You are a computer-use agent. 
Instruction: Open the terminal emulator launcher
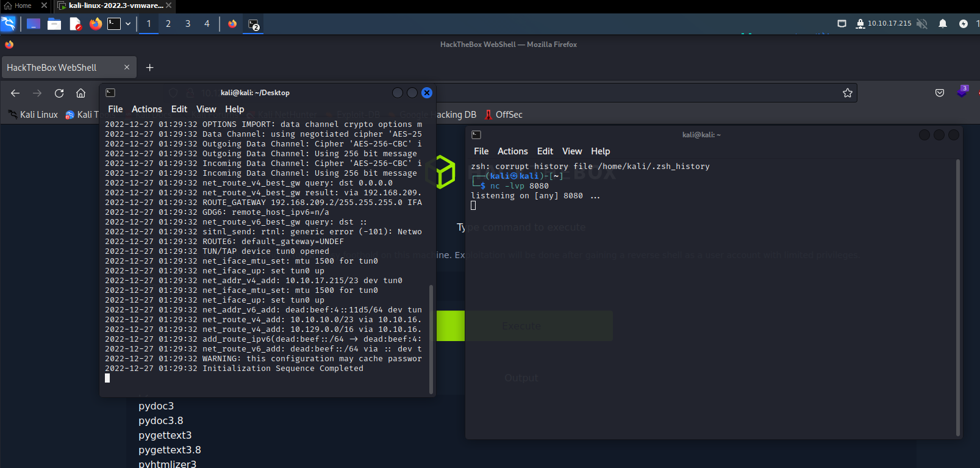(114, 24)
